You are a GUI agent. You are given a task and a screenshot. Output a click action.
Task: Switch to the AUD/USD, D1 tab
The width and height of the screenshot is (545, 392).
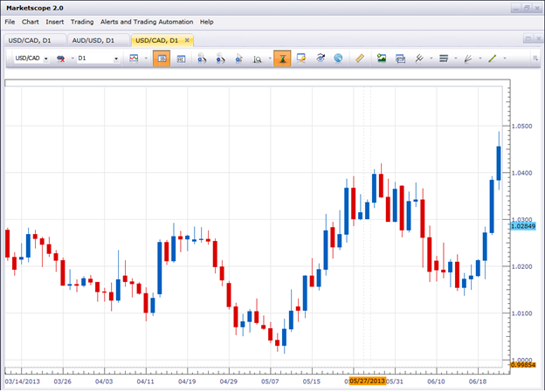coord(97,40)
